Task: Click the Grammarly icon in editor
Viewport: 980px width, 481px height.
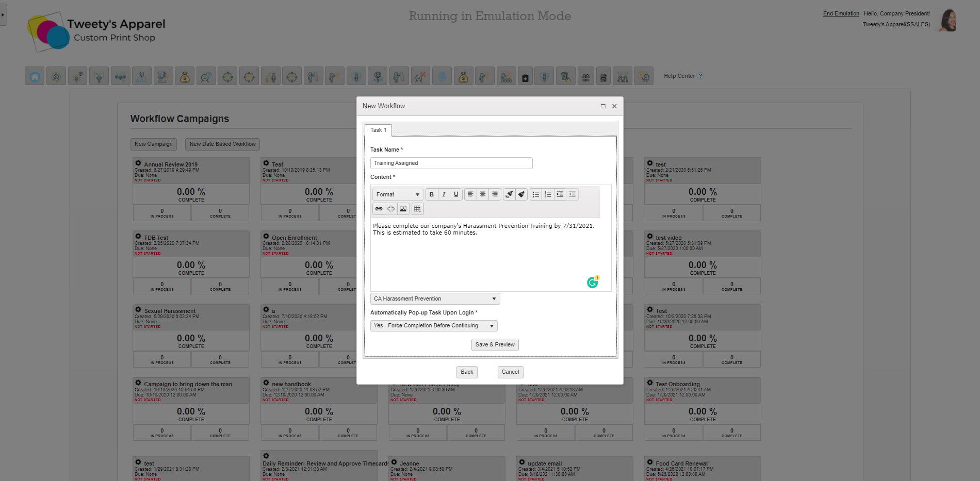Action: point(593,282)
